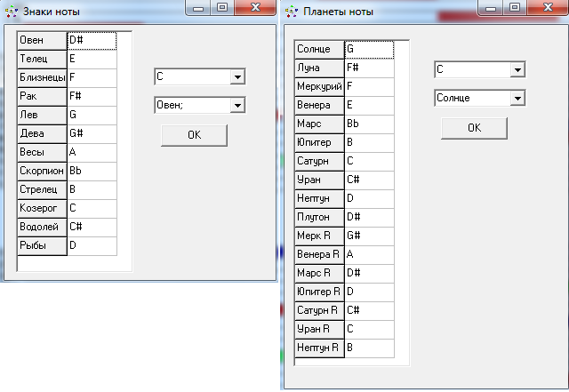Select the Скорпион row header
The height and width of the screenshot is (392, 569).
click(x=42, y=171)
